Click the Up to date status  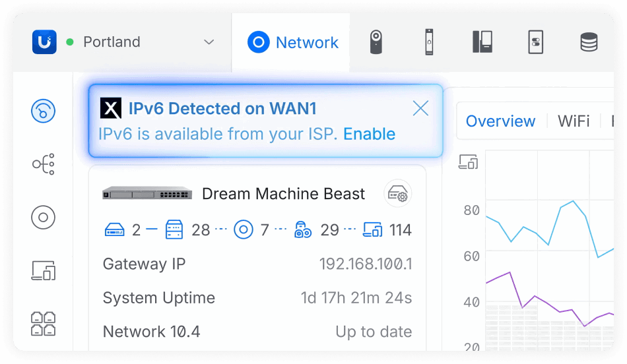click(x=374, y=332)
